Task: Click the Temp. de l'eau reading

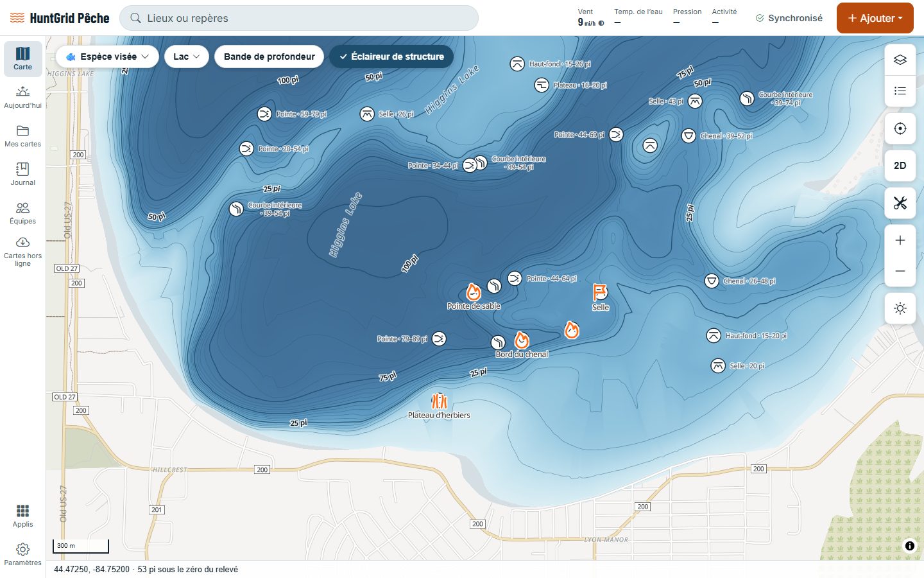Action: click(x=638, y=17)
